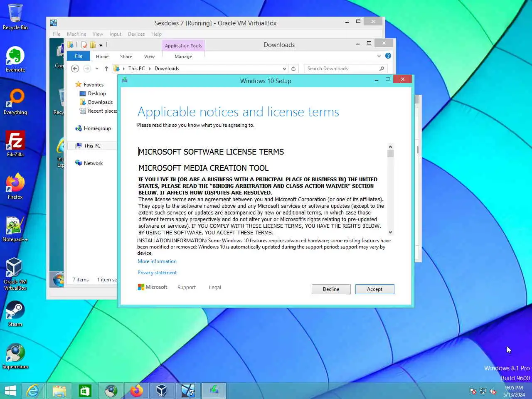This screenshot has width=532, height=399.
Task: Open the quick access toolbar customize dropdown
Action: pos(101,45)
